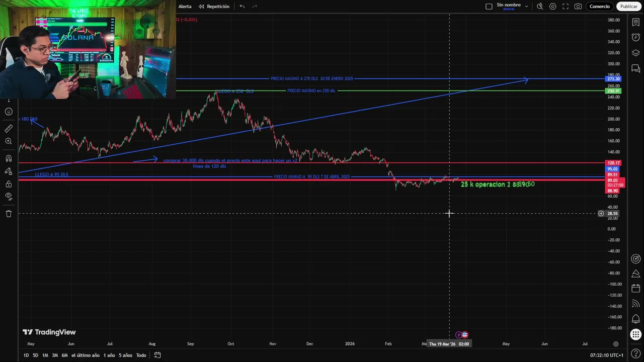This screenshot has height=362, width=644.
Task: Click the 95.02 blue price label
Action: pyautogui.click(x=614, y=169)
